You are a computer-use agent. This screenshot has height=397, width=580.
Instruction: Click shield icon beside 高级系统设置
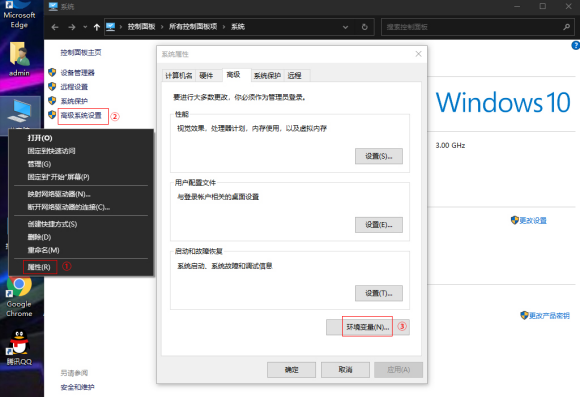pyautogui.click(x=52, y=115)
